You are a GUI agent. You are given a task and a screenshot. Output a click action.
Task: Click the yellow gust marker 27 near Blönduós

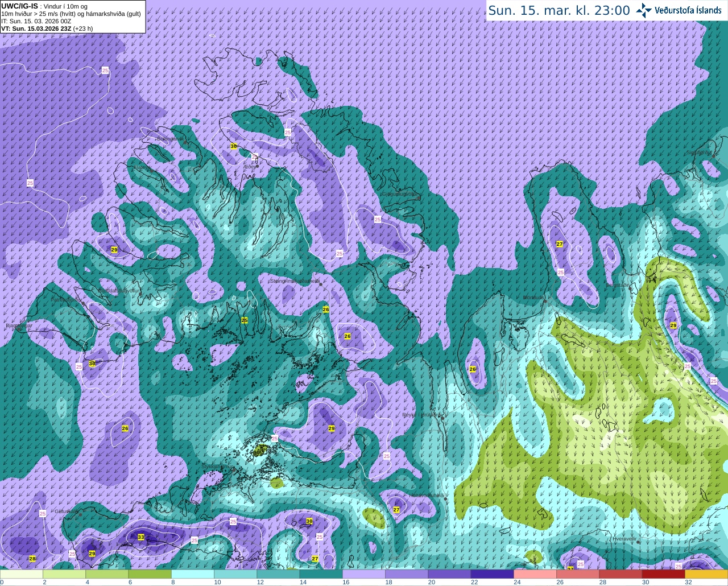pos(560,244)
